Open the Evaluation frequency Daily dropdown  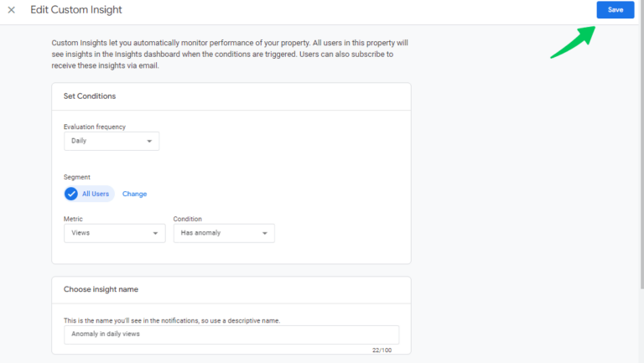point(111,141)
